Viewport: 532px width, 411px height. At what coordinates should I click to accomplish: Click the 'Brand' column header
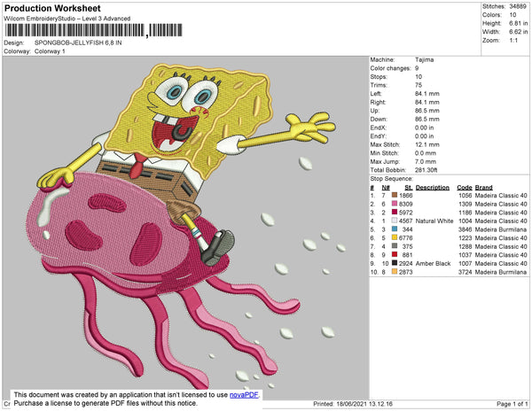484,188
